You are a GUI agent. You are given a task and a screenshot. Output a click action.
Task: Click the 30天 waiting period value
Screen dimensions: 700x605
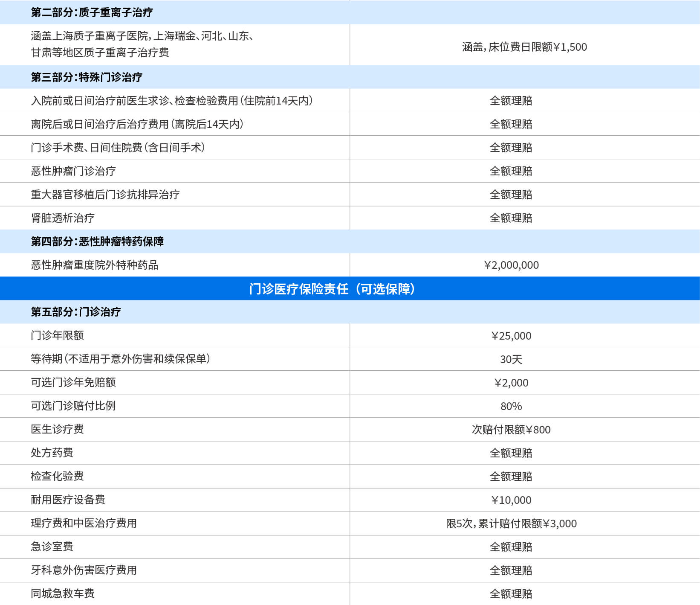[x=511, y=359]
